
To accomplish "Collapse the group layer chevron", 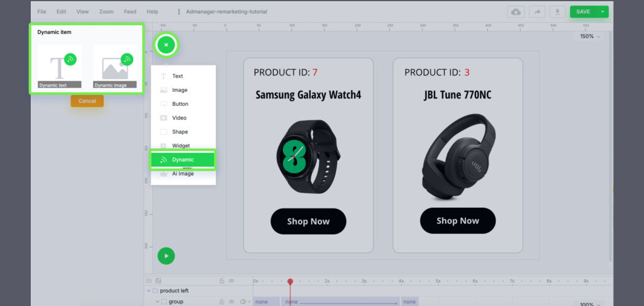I will tap(157, 302).
